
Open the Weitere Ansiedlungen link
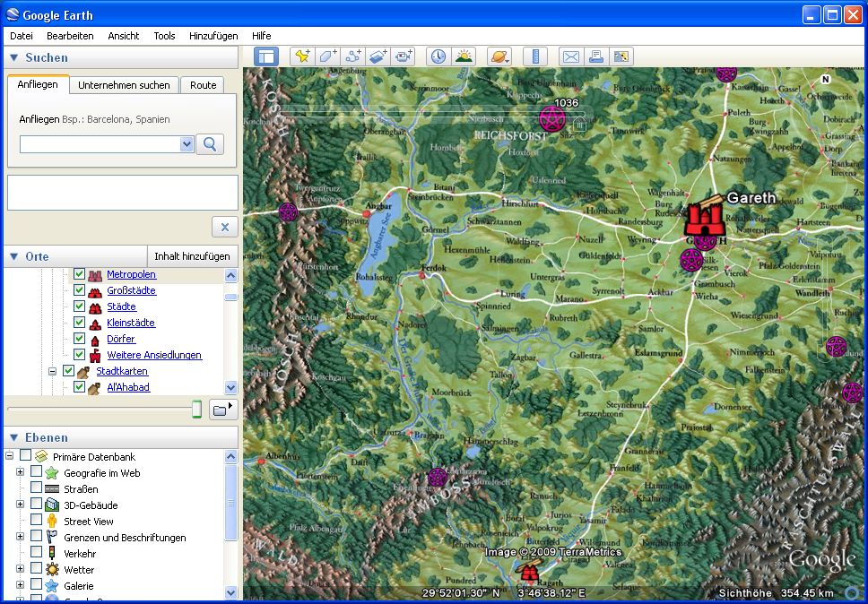[x=154, y=355]
